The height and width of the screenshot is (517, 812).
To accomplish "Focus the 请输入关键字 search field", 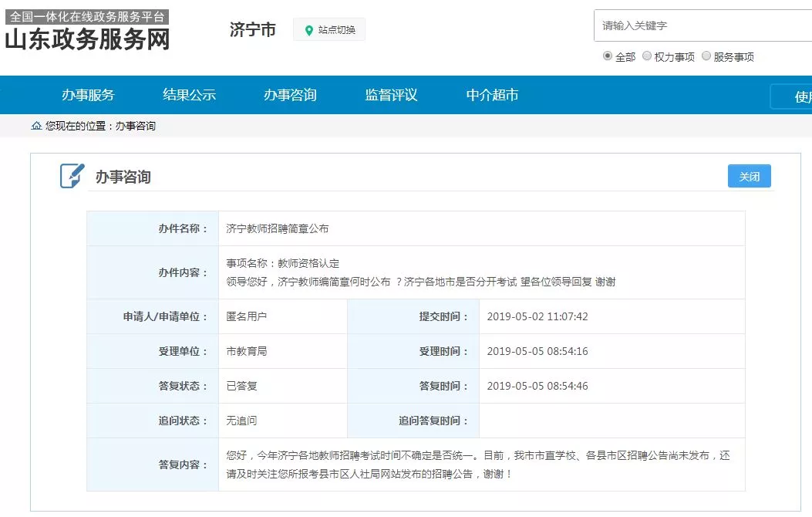I will tap(702, 25).
